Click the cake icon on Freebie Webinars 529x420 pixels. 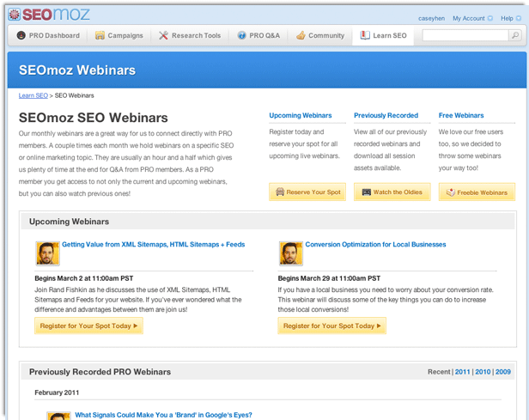tap(450, 192)
